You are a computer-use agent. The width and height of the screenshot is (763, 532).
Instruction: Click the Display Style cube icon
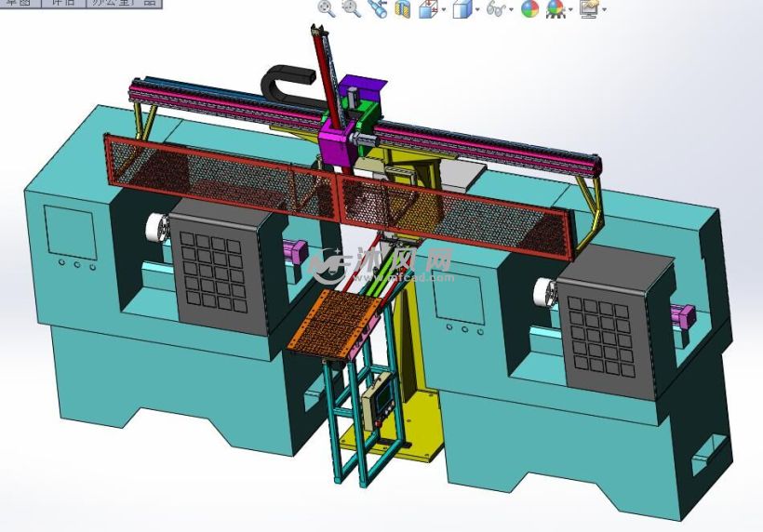coord(461,9)
